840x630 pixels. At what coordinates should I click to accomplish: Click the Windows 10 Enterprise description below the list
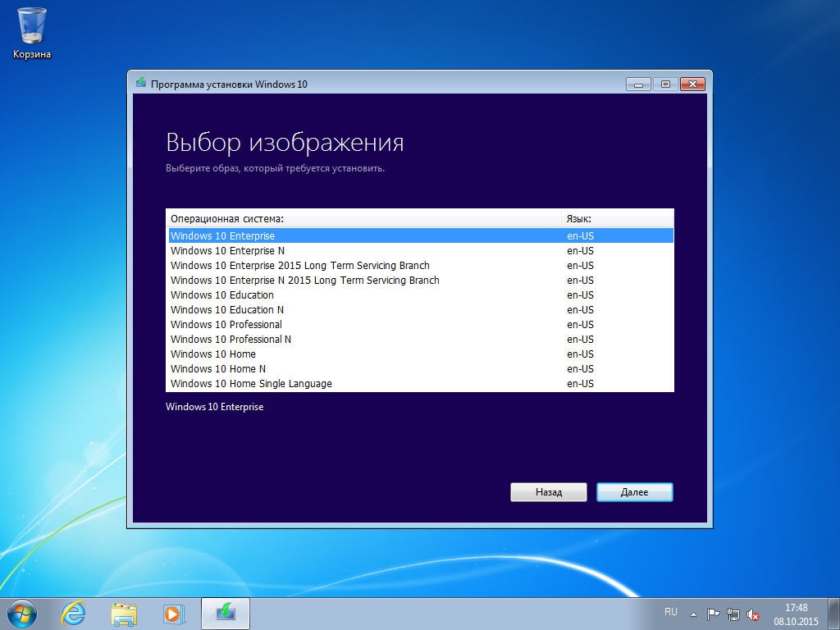(214, 407)
